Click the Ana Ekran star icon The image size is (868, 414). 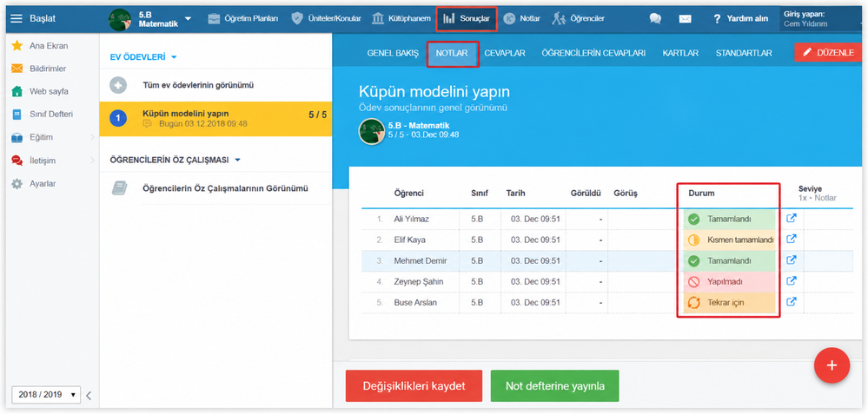click(x=17, y=46)
